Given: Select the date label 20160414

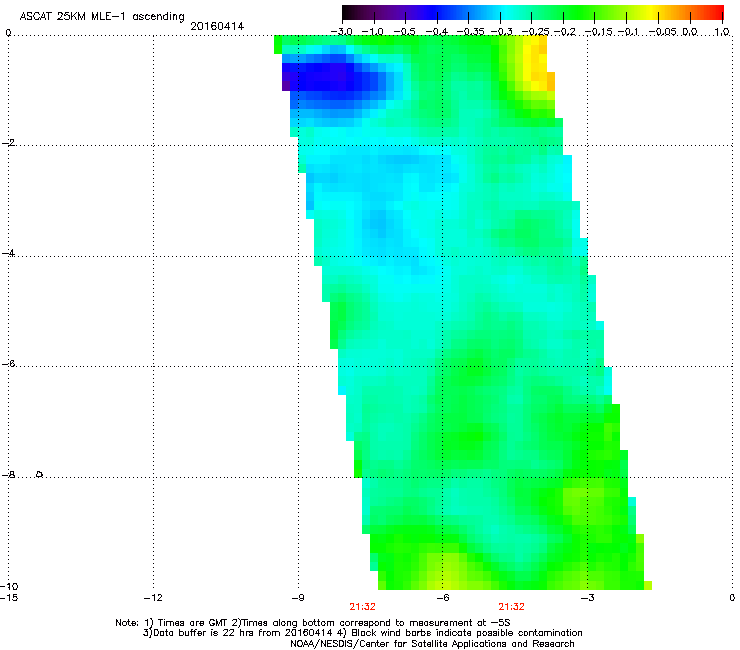Looking at the screenshot, I should click(217, 26).
